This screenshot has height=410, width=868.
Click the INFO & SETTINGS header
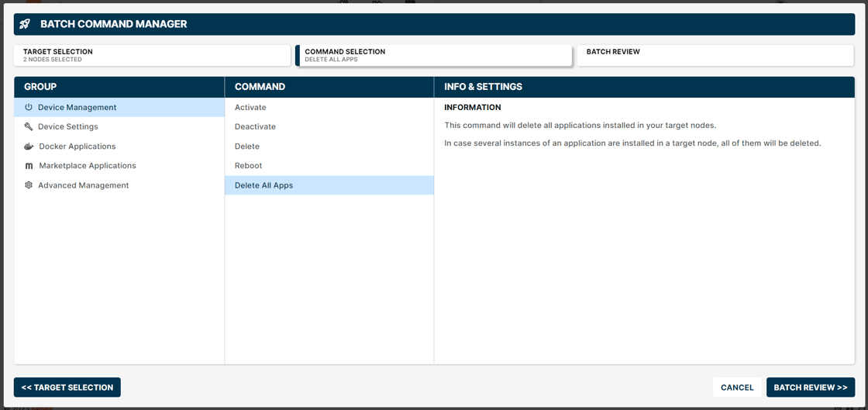click(645, 87)
